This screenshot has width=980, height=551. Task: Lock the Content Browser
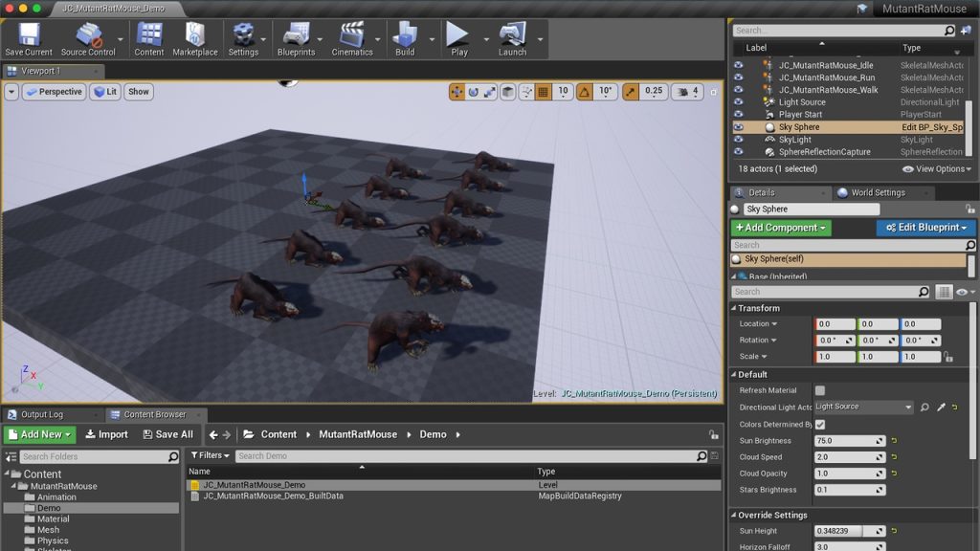(x=714, y=435)
